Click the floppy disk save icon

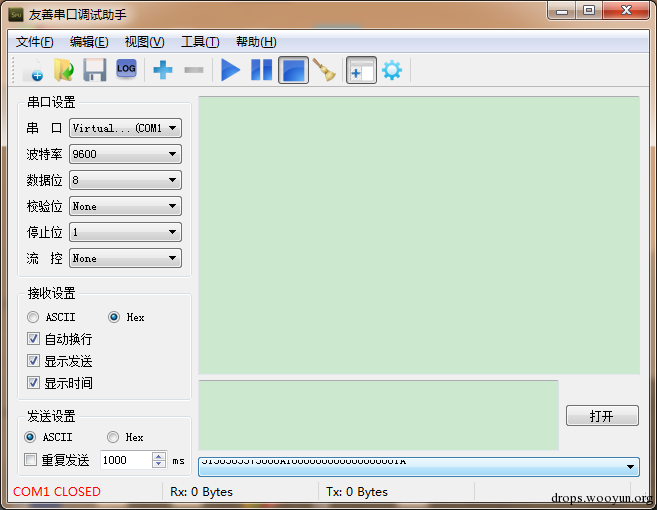[x=95, y=70]
